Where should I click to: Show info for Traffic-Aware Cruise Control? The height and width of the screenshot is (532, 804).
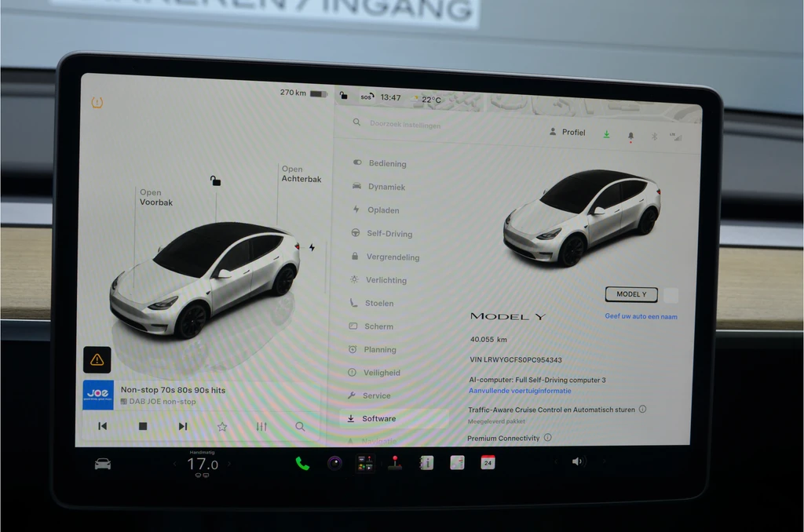coord(642,409)
